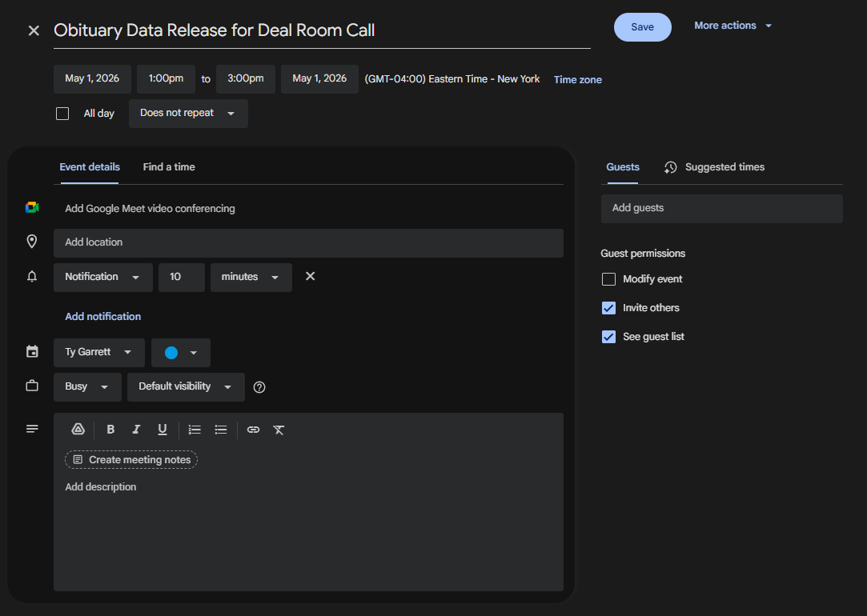Switch to the Find a time tab
The height and width of the screenshot is (616, 867).
pos(168,166)
